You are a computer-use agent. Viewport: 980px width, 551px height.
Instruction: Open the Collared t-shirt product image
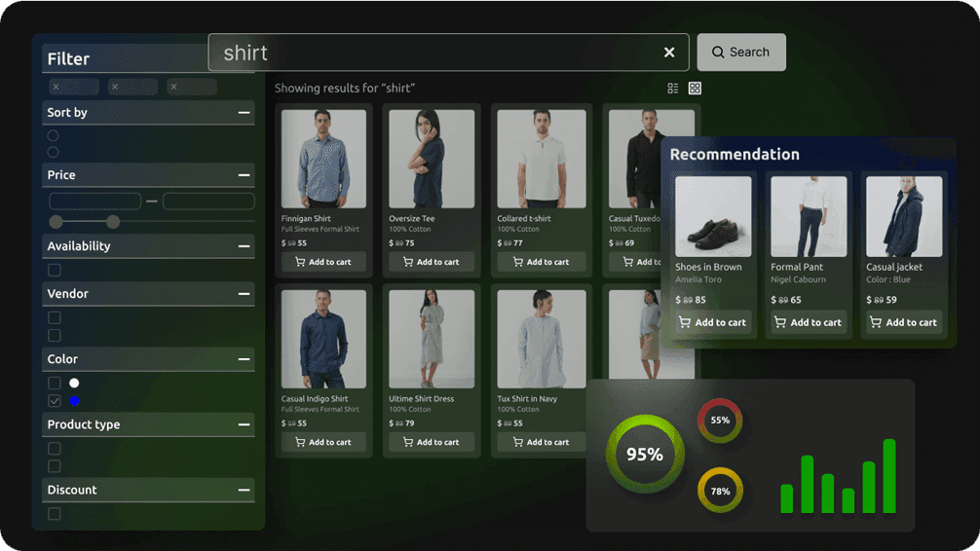coord(541,159)
